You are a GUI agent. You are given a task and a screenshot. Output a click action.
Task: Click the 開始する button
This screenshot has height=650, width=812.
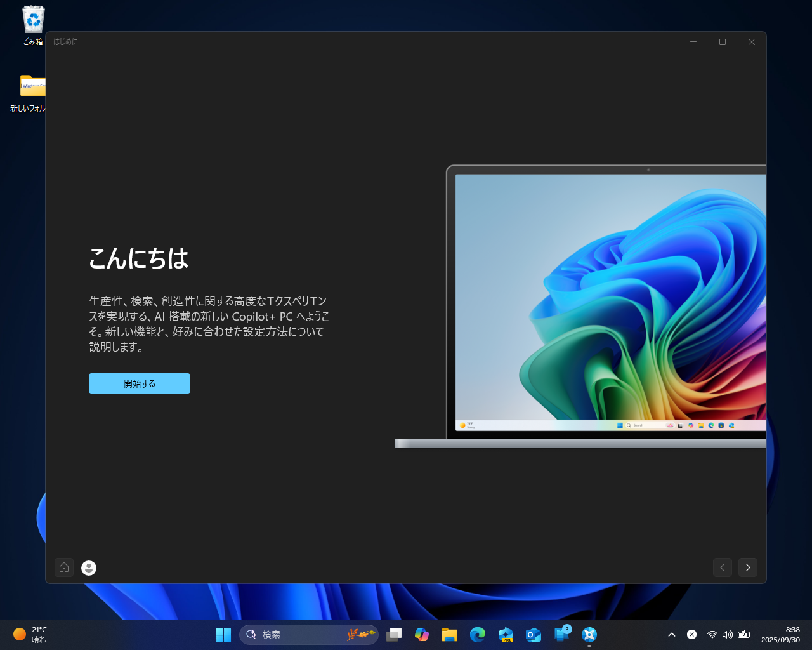[x=139, y=383]
